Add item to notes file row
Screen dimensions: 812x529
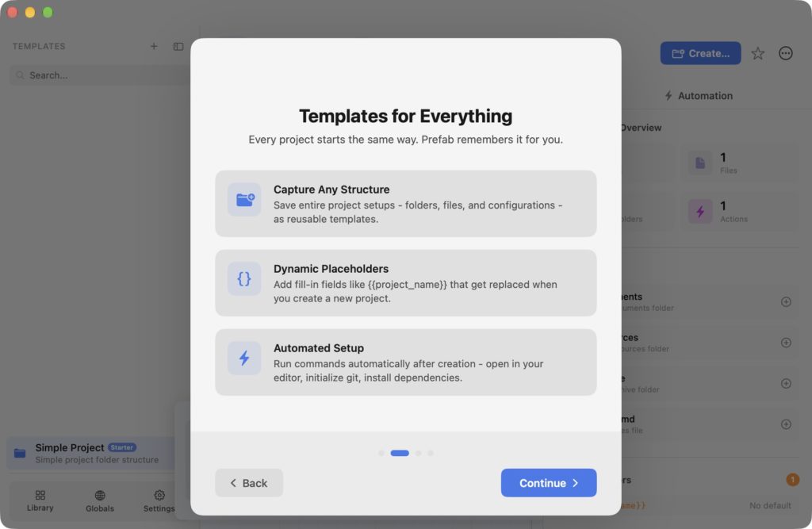[x=786, y=424]
